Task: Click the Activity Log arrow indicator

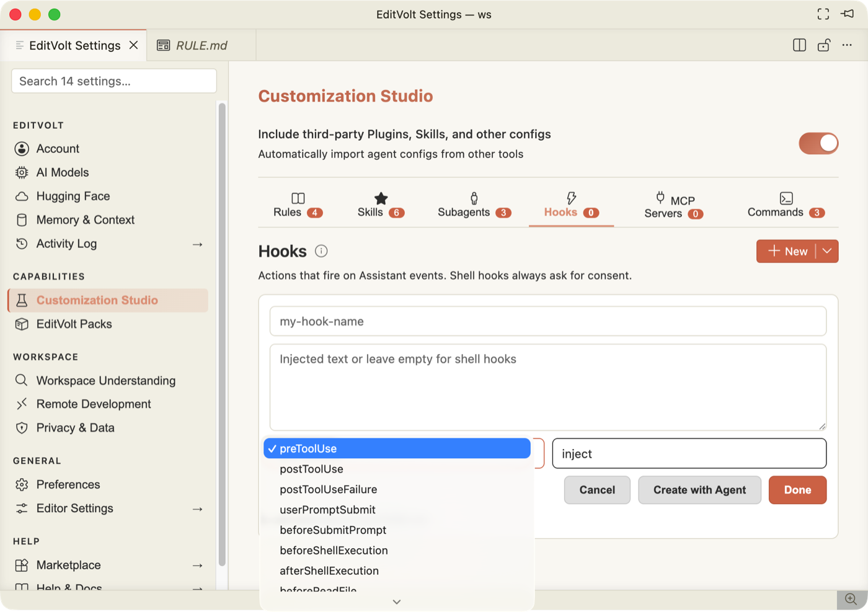Action: pyautogui.click(x=198, y=244)
